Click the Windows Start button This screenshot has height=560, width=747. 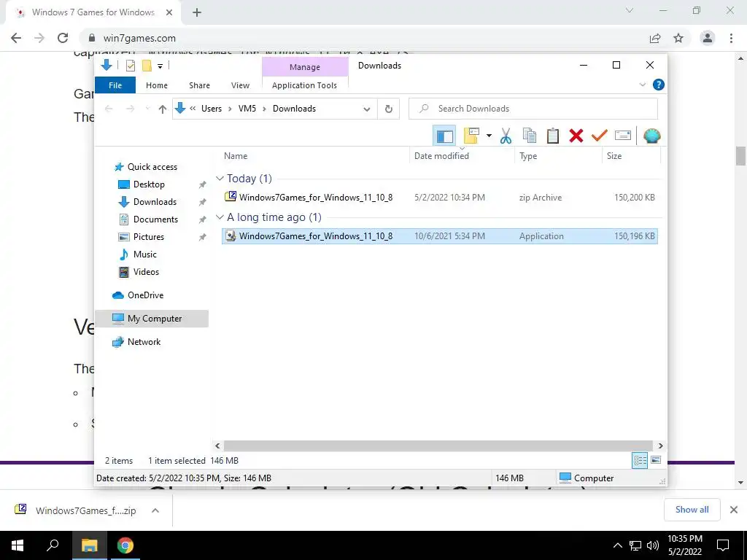point(18,545)
